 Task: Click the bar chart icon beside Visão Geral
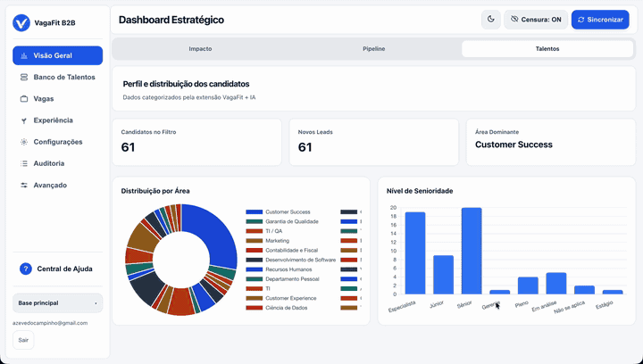point(24,55)
